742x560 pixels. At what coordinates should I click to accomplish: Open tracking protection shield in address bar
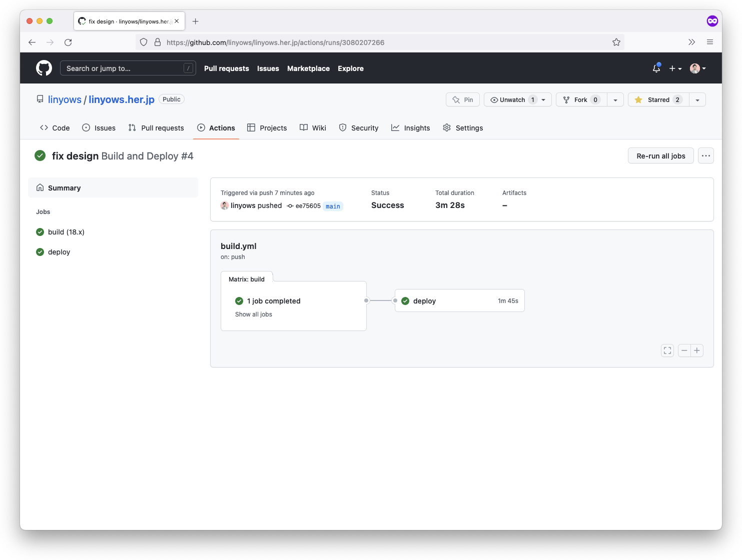(x=144, y=42)
